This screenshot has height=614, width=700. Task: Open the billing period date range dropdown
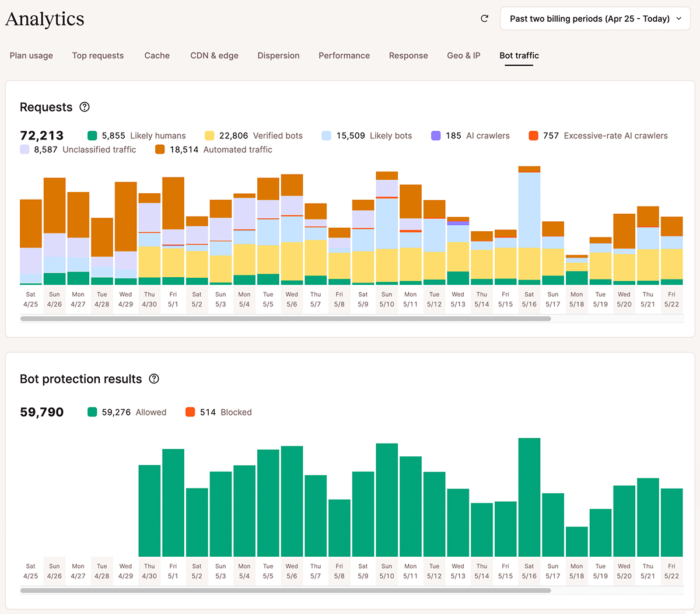pos(595,19)
